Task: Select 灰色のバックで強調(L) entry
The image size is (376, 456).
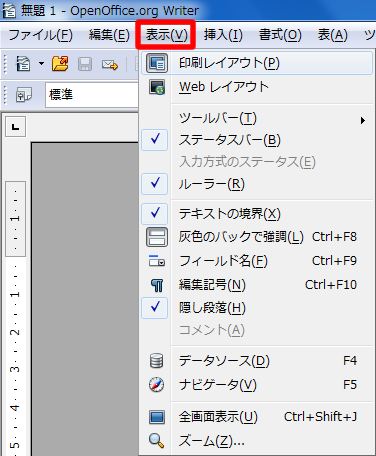Action: pyautogui.click(x=257, y=237)
